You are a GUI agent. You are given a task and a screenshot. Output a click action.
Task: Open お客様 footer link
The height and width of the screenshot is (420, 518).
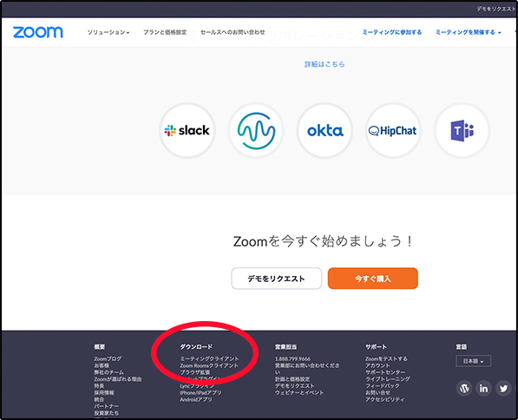(x=102, y=365)
